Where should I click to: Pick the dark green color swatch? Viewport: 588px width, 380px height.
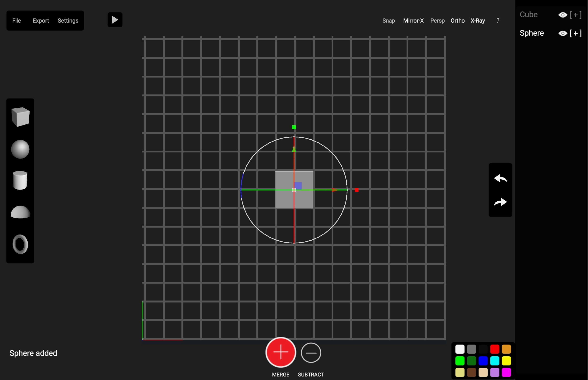click(x=471, y=361)
